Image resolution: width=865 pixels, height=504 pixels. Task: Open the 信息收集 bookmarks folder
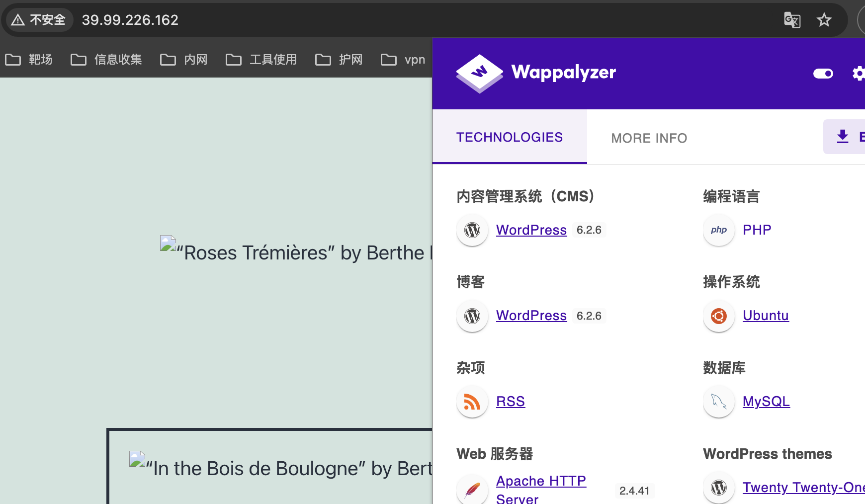[106, 60]
